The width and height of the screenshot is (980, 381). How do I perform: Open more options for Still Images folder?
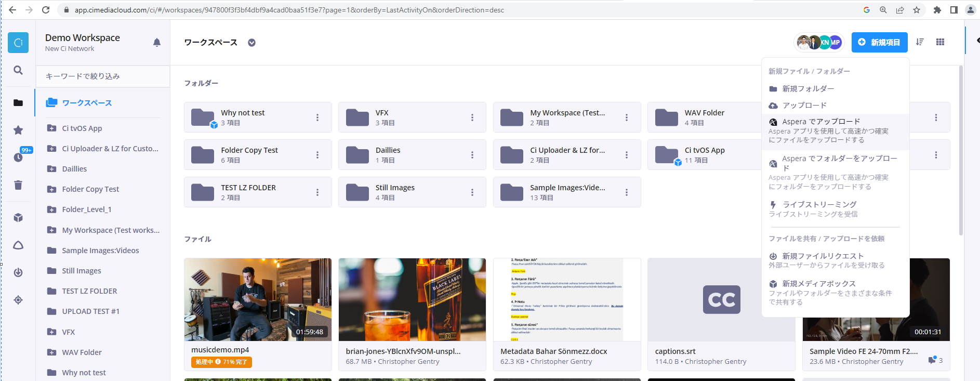click(472, 192)
